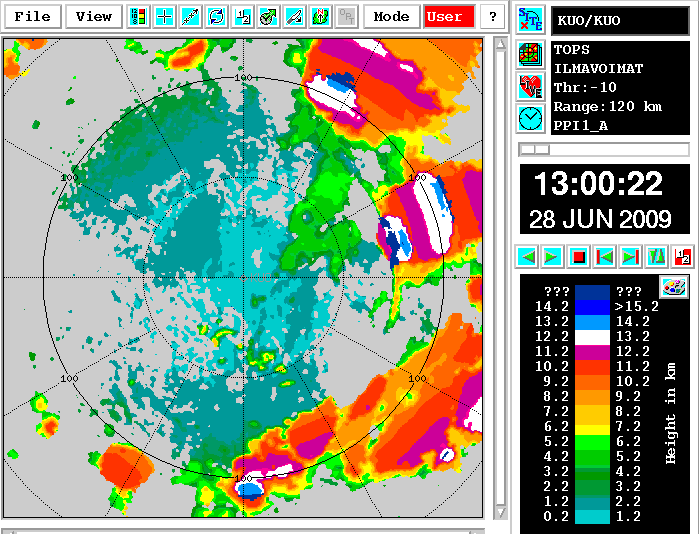
Task: Play animation forward with green right arrow
Action: coord(552,257)
